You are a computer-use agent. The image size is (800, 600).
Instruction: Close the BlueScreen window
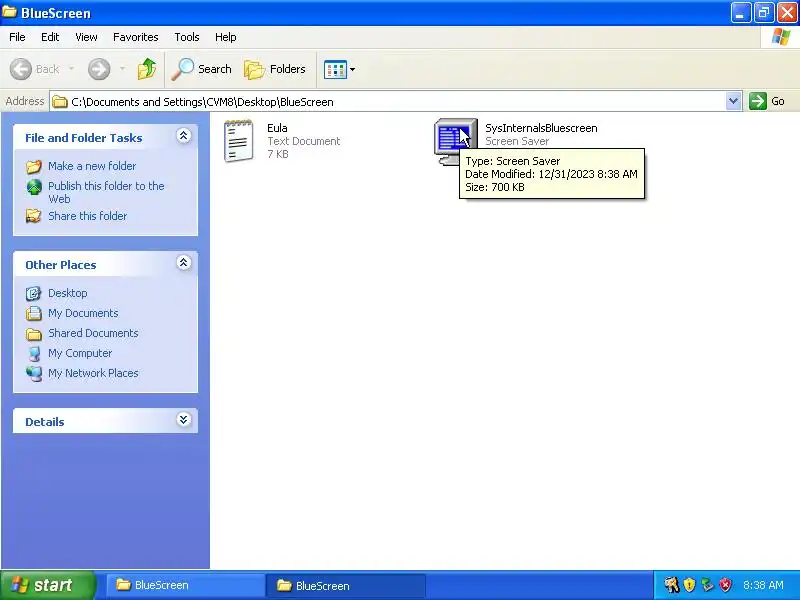point(787,13)
